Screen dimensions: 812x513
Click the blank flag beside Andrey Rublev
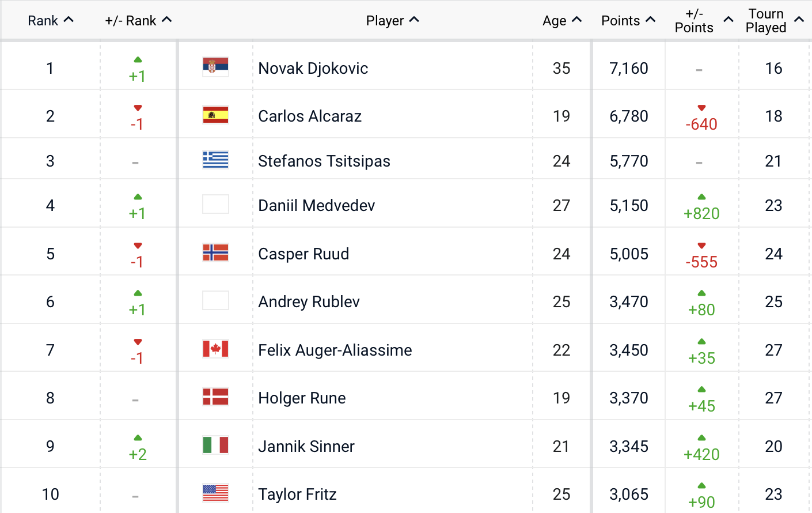[x=215, y=300]
